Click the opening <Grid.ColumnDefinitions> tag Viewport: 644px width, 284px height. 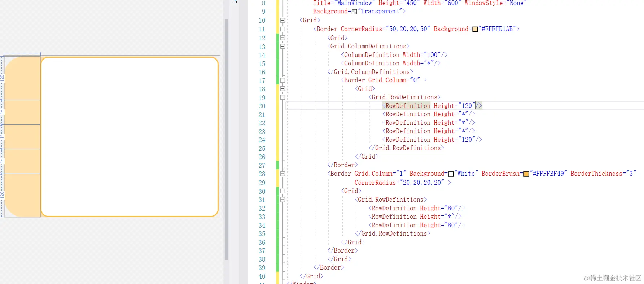pos(368,46)
